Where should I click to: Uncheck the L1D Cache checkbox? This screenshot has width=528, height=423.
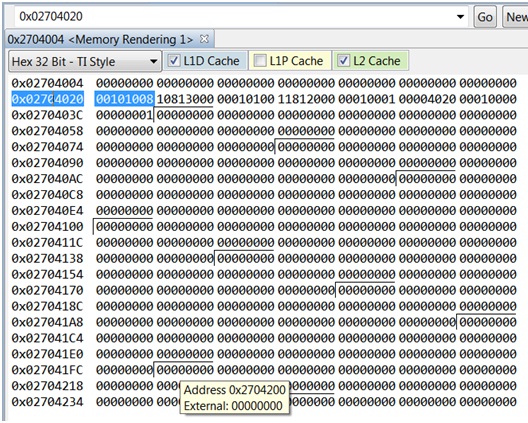pyautogui.click(x=174, y=61)
